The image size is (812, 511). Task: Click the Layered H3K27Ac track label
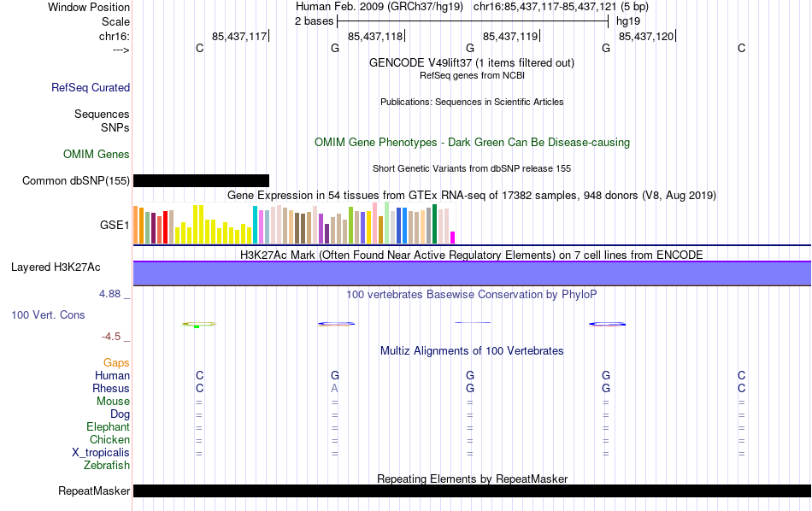pos(56,267)
